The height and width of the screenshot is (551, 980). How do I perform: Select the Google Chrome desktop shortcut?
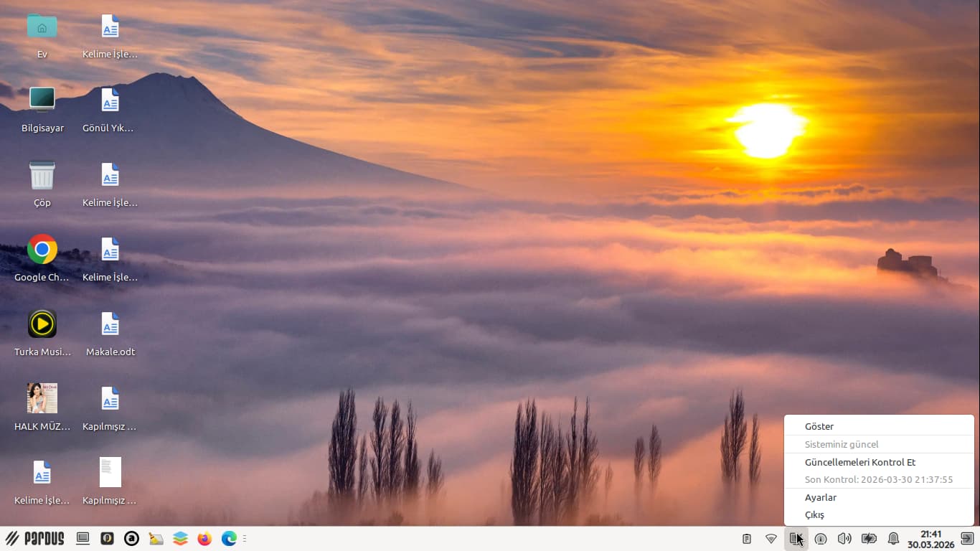pos(42,250)
